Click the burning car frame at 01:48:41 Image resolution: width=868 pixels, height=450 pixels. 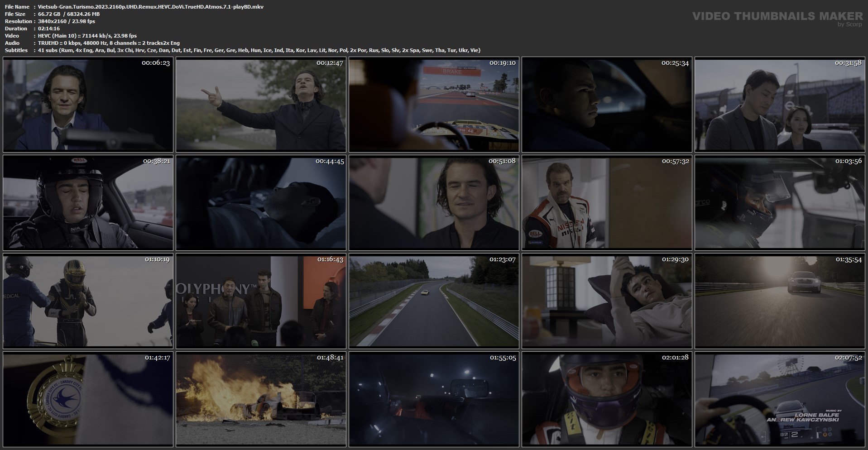point(261,399)
